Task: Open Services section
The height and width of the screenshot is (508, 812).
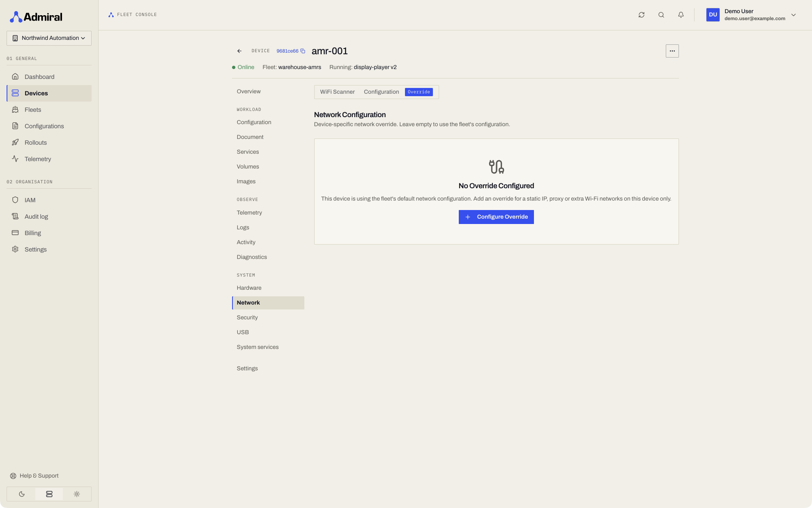Action: point(268,152)
